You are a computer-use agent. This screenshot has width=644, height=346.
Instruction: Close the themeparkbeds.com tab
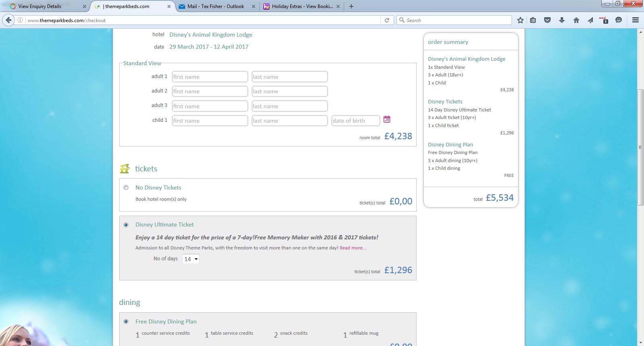pyautogui.click(x=169, y=6)
